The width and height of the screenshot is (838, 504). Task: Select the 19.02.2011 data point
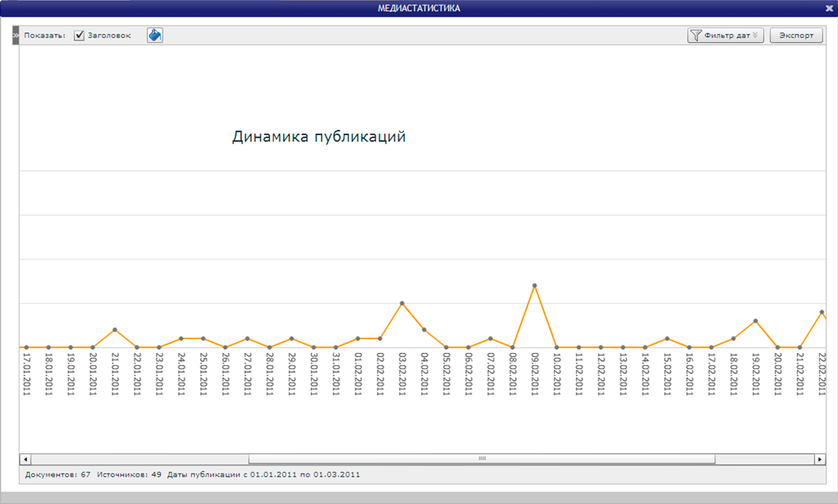click(x=755, y=320)
